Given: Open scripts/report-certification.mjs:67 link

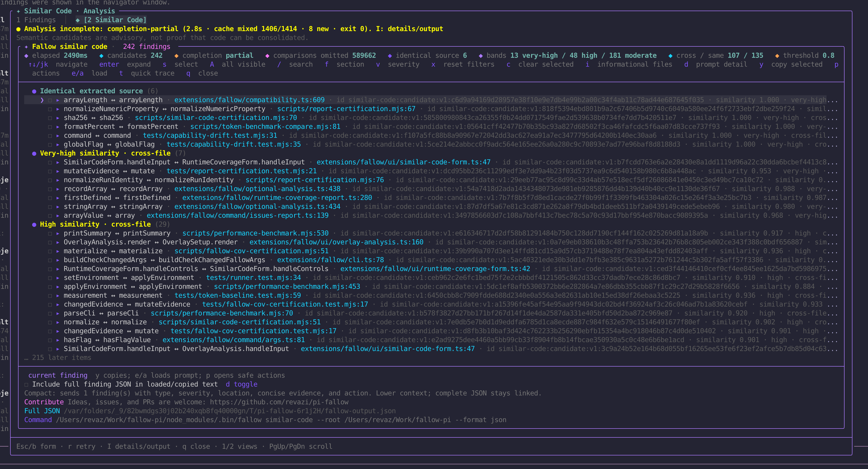Looking at the screenshot, I should coord(346,109).
